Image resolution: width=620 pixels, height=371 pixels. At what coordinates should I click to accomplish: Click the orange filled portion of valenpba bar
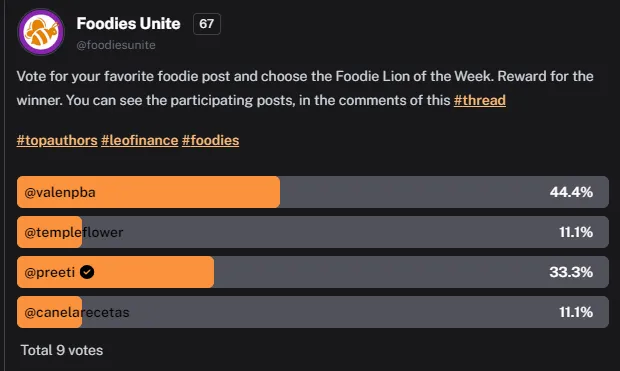click(148, 192)
